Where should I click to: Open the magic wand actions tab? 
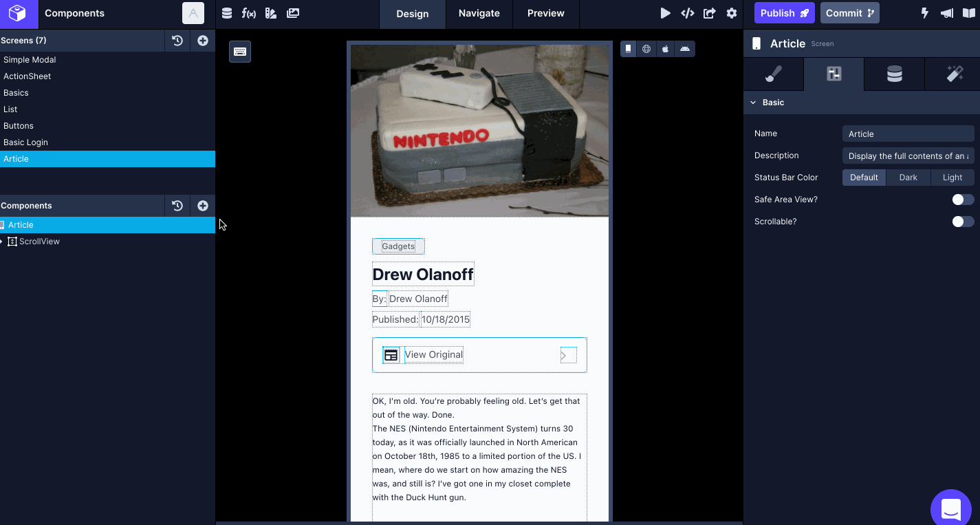[955, 74]
